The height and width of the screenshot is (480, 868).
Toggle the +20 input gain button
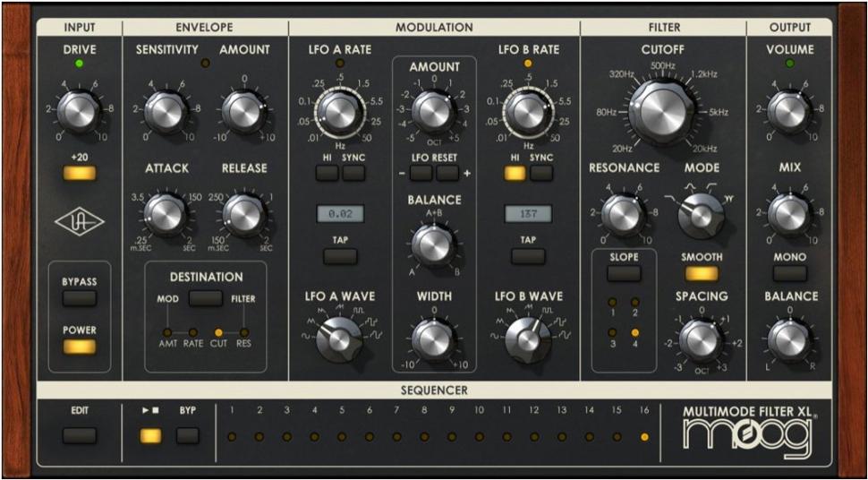click(x=79, y=174)
